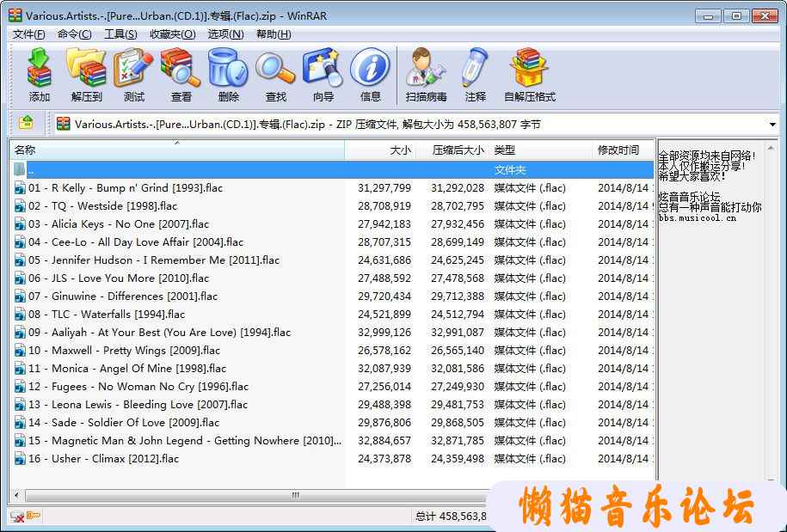
Task: Click file icon of 16 - Usher Climax
Action: 20,459
